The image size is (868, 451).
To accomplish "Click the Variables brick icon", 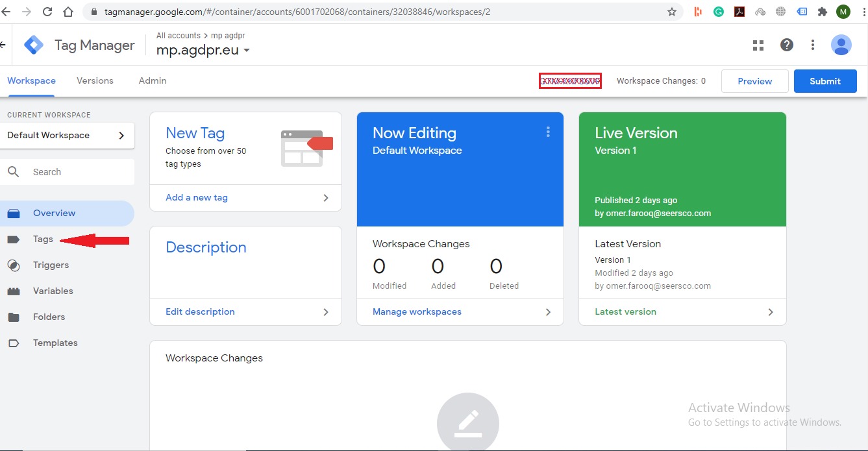I will point(14,291).
